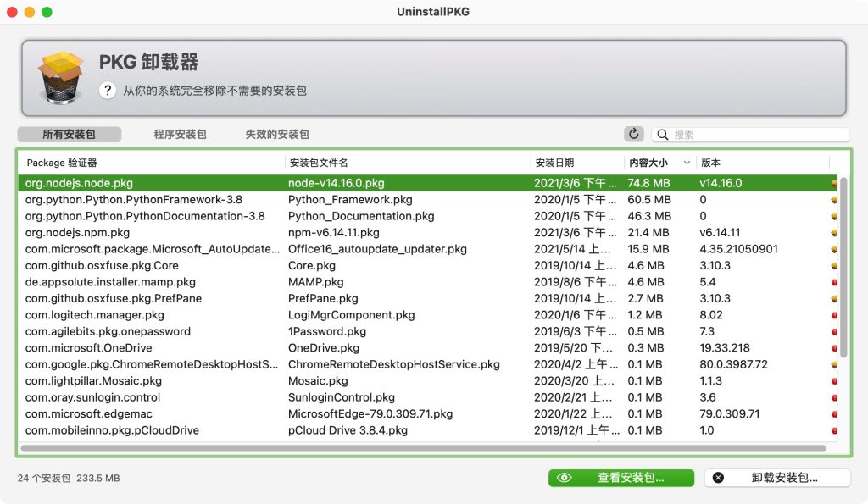
Task: Click status icon on Python_Framework.pkg row
Action: point(834,200)
